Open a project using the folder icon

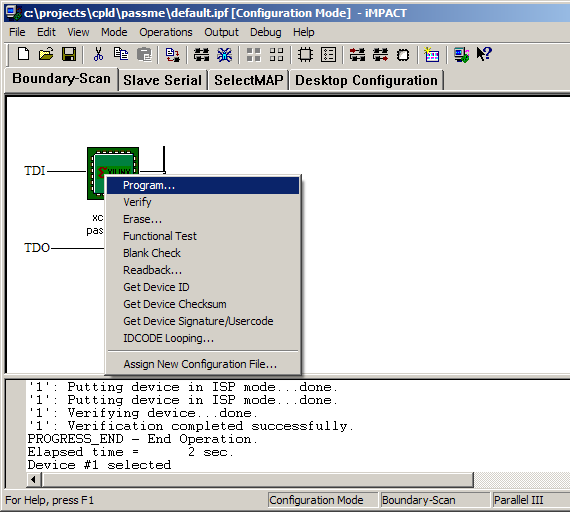pyautogui.click(x=46, y=55)
